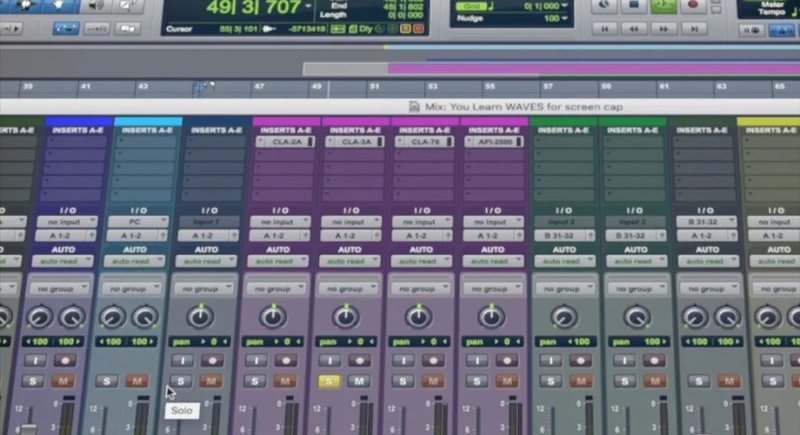Adjust the pan knob on CLA-2A track

pos(273,317)
